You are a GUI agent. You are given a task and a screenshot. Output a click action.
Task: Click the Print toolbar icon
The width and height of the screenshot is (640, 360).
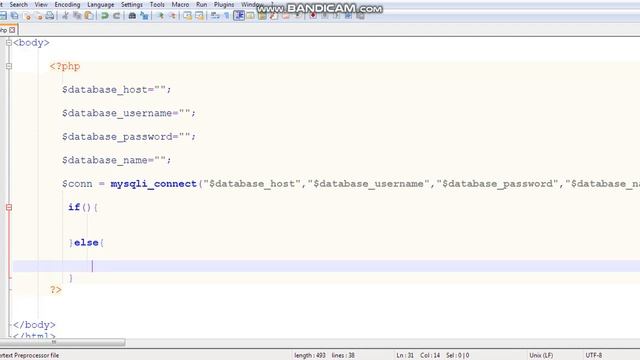point(50,16)
